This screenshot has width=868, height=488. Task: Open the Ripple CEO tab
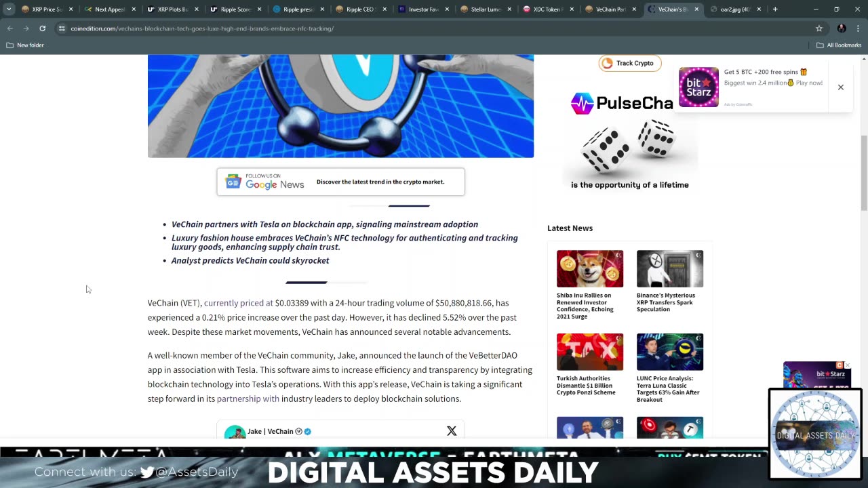tap(356, 9)
